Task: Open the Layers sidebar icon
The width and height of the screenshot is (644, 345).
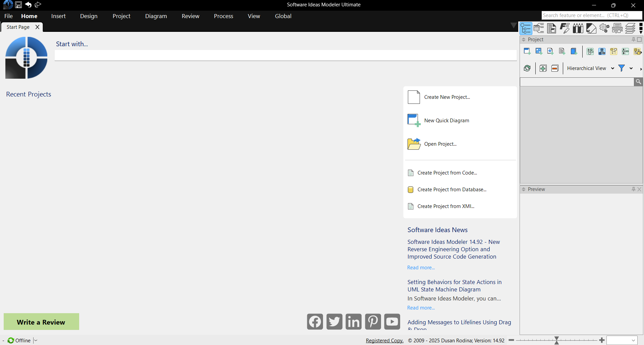Action: click(630, 28)
